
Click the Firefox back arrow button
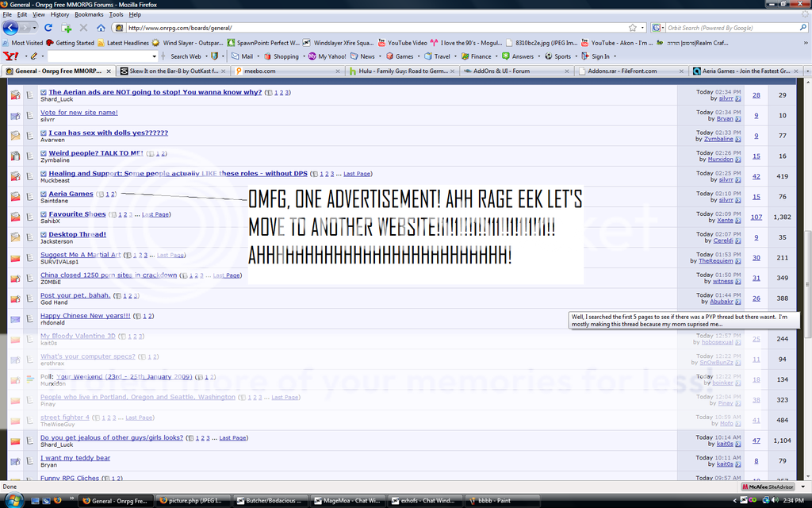[11, 28]
